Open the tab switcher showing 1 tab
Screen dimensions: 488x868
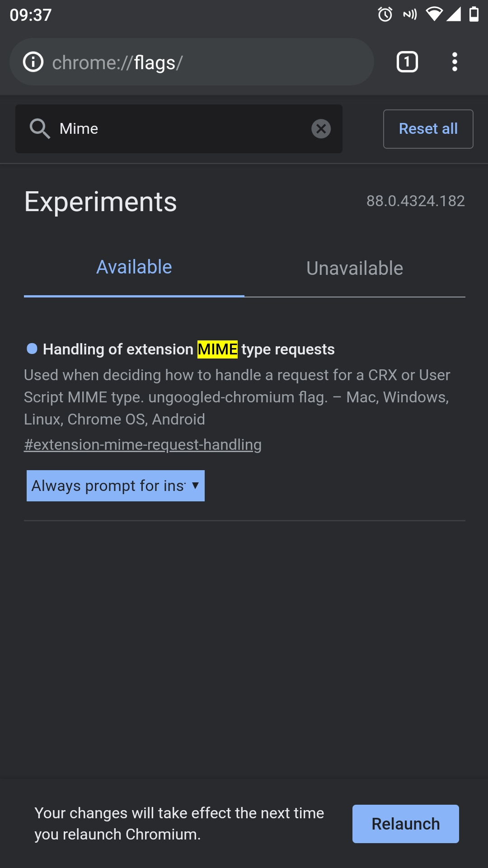point(407,62)
